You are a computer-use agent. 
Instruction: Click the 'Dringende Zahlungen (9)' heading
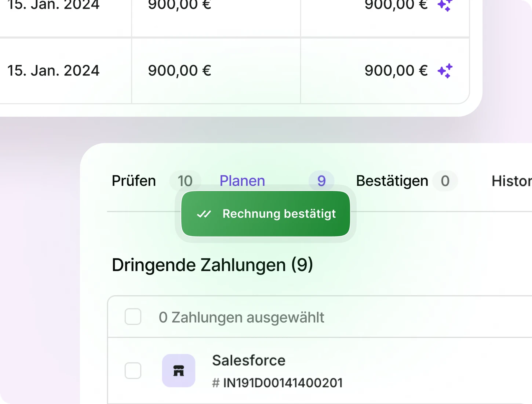coord(212,265)
